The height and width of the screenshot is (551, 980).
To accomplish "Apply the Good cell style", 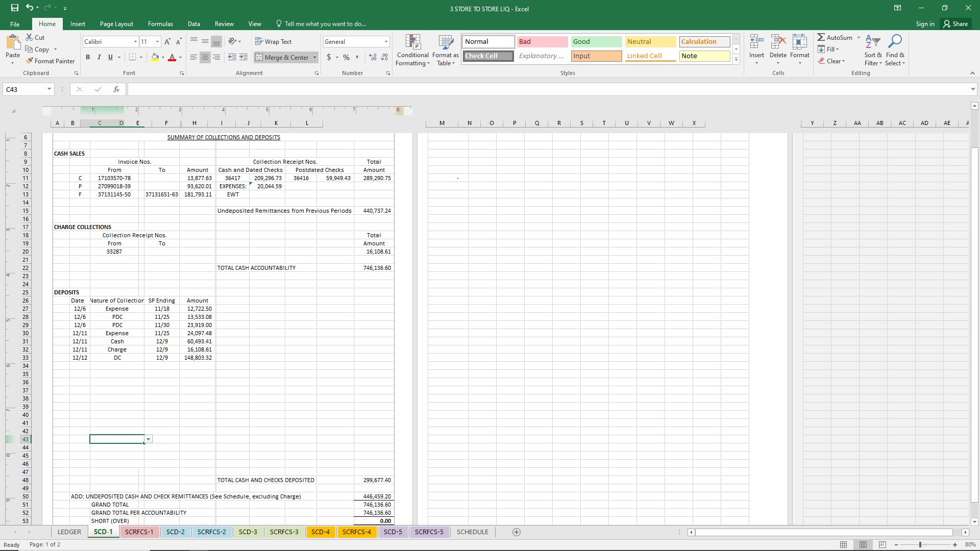I will [x=596, y=42].
